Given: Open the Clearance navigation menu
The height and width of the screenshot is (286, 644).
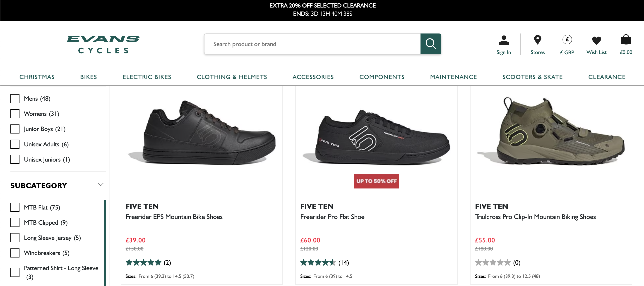Looking at the screenshot, I should (x=606, y=77).
